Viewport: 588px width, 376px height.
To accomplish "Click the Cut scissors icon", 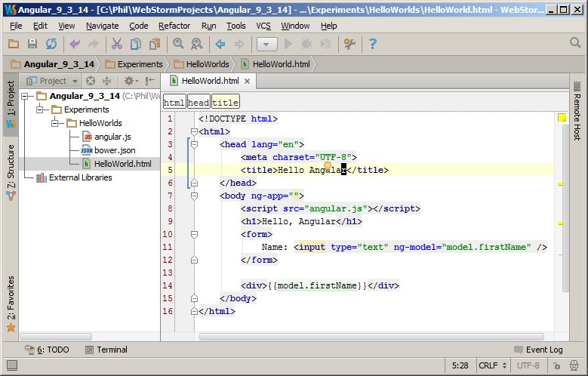I will 116,45.
